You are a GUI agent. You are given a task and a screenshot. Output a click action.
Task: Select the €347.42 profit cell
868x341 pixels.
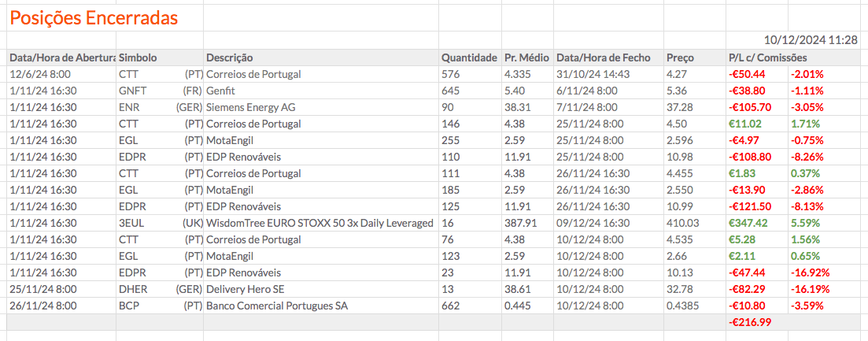click(x=746, y=223)
